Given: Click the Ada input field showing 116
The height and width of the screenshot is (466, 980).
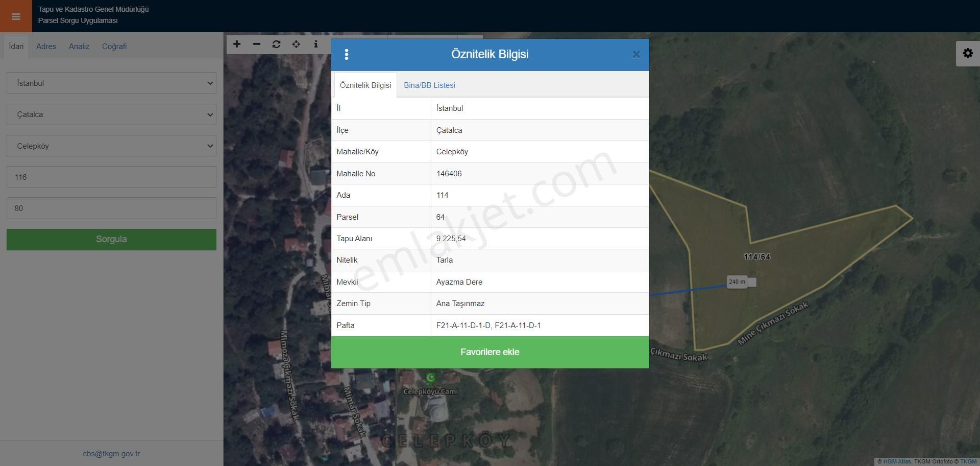Looking at the screenshot, I should pos(111,177).
